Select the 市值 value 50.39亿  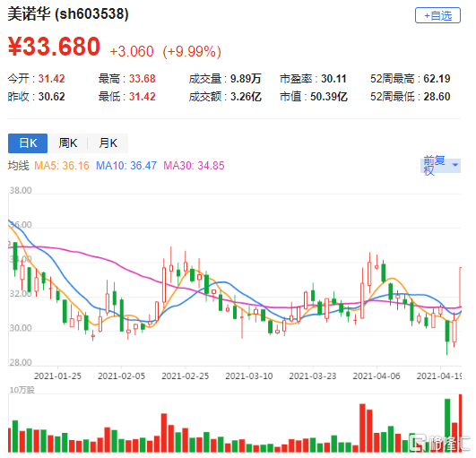pyautogui.click(x=329, y=97)
